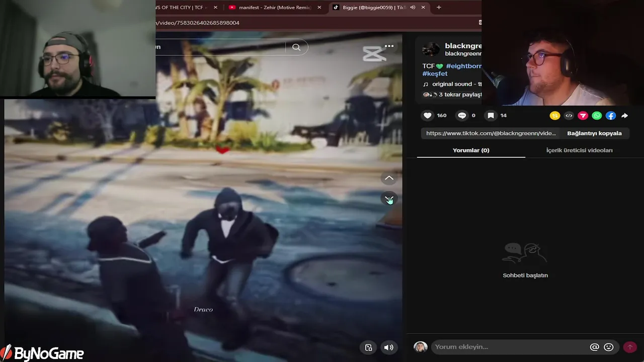The width and height of the screenshot is (644, 362).
Task: Open the three-dot video options menu
Action: coord(389,46)
